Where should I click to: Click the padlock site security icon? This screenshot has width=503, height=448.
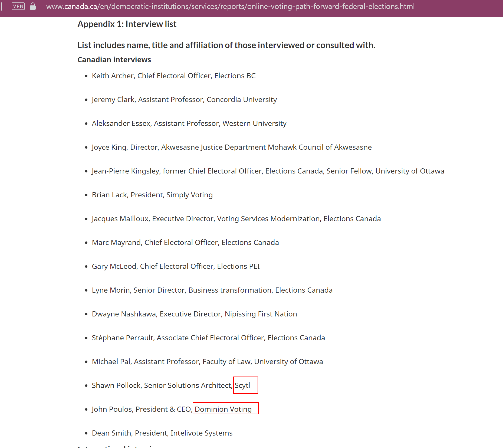33,6
